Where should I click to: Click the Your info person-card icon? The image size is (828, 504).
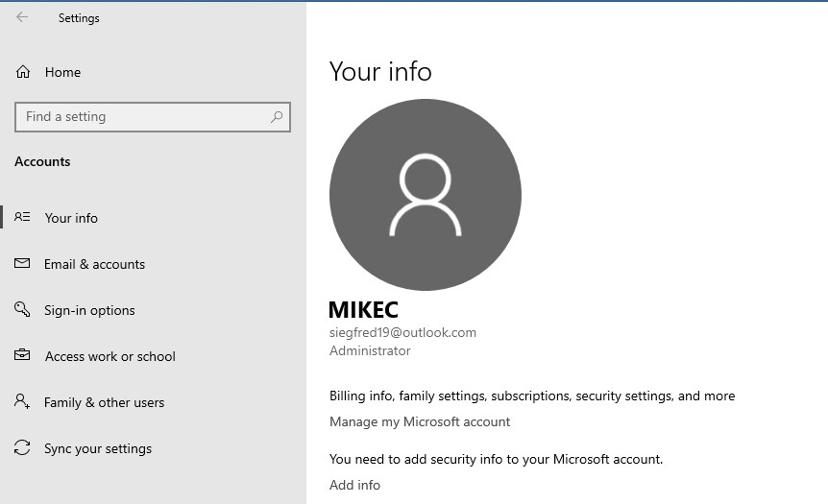[x=22, y=217]
